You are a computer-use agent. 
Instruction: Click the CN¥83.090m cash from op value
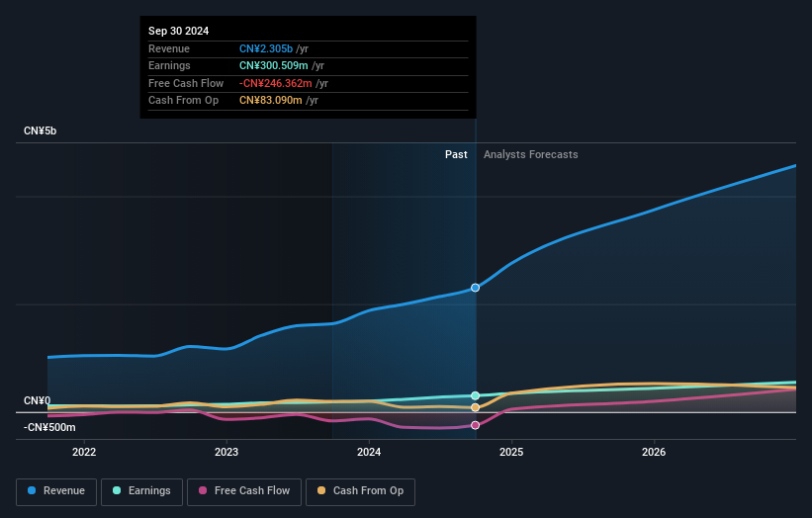pos(270,101)
